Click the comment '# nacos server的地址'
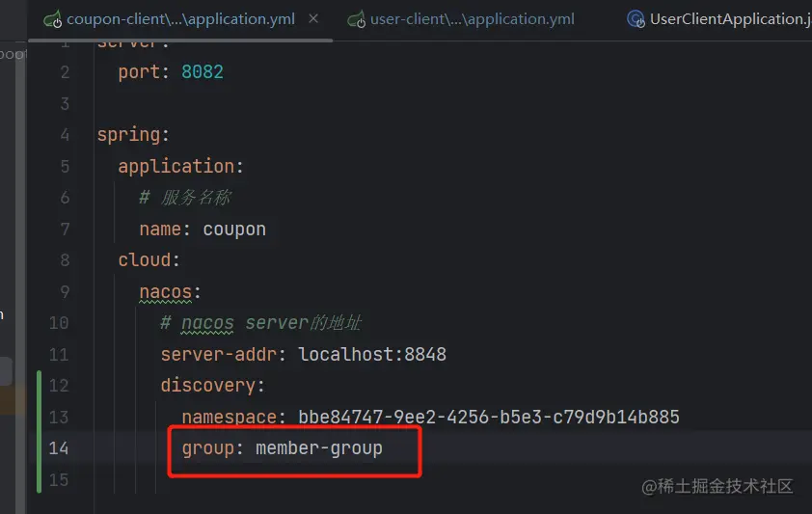 (260, 323)
